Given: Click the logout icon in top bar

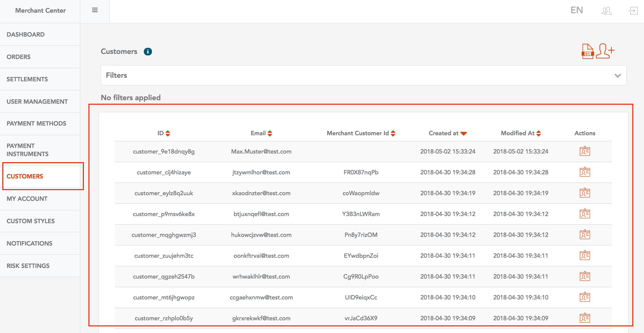Looking at the screenshot, I should pos(633,11).
